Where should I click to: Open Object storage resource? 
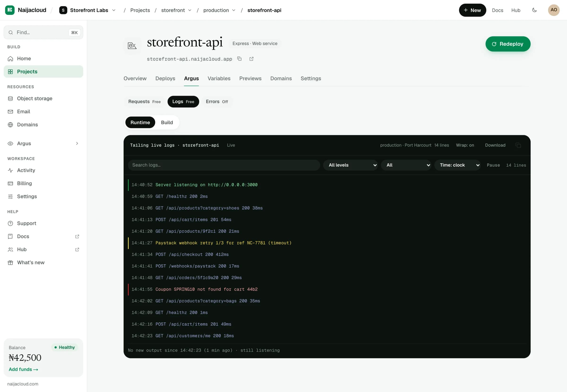(43, 98)
